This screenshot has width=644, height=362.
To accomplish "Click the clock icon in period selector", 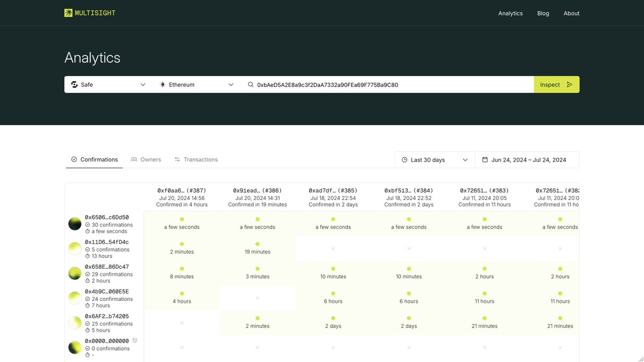I will tap(405, 160).
